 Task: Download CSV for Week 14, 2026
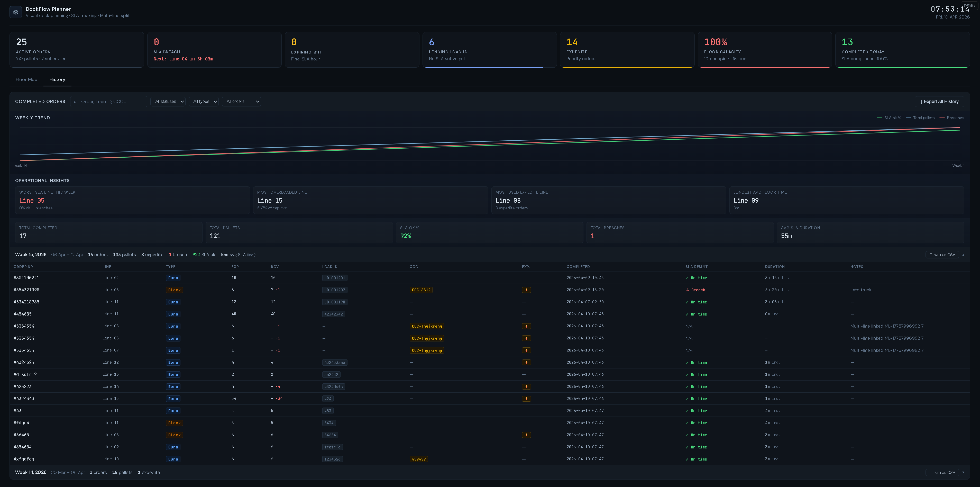[942, 472]
